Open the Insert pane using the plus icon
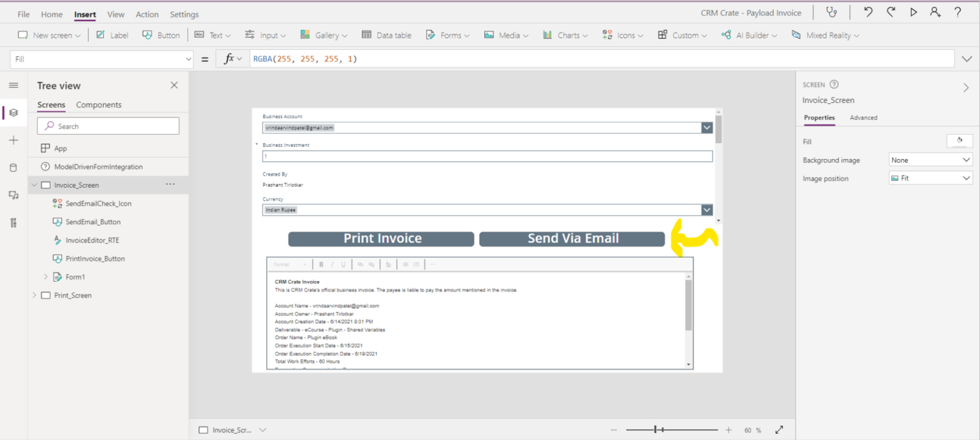This screenshot has width=980, height=440. [x=14, y=140]
